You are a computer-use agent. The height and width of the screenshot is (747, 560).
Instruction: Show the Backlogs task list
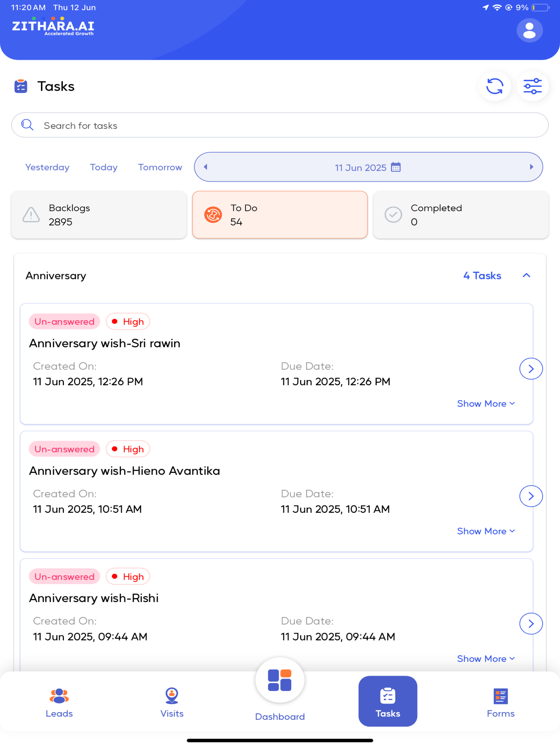99,215
